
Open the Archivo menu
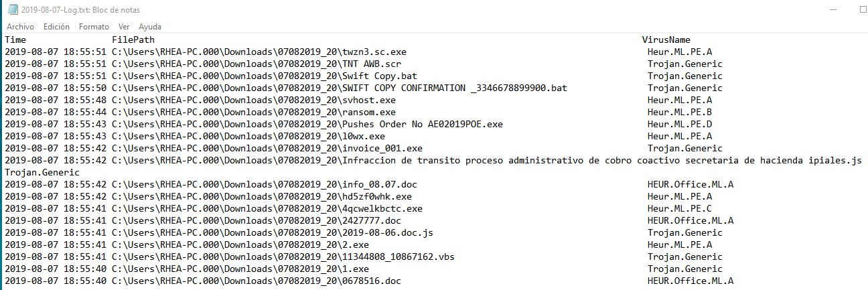20,27
